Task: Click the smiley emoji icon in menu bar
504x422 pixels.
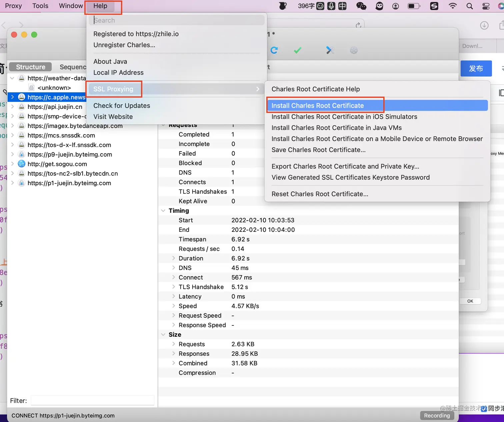Action: 320,6
